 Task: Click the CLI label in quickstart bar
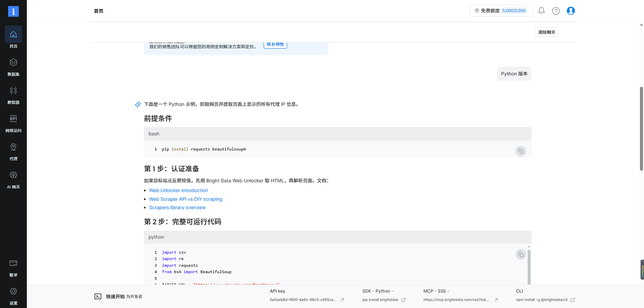pos(520,291)
